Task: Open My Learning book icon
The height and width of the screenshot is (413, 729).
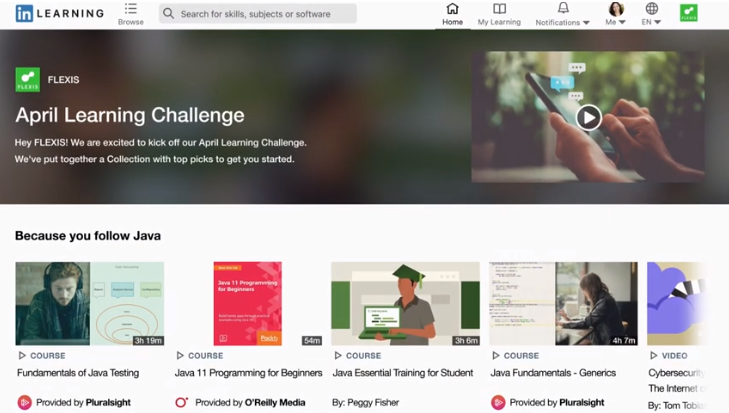Action: pyautogui.click(x=499, y=9)
